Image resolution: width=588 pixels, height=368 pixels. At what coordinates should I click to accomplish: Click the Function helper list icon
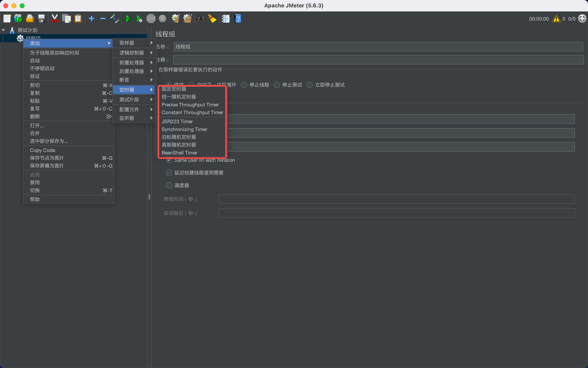pos(226,18)
